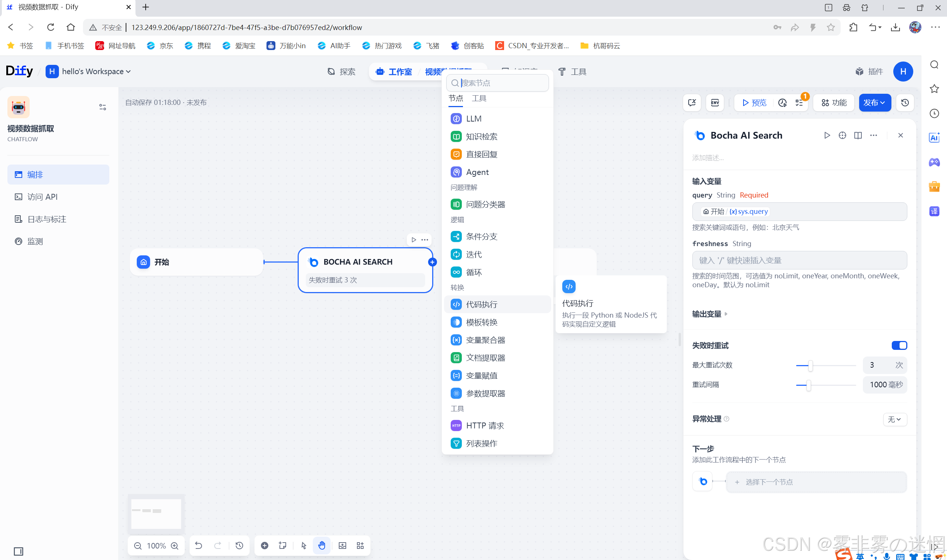The width and height of the screenshot is (947, 560).
Task: Pick the 文档提取器 document extractor node
Action: pyautogui.click(x=497, y=358)
